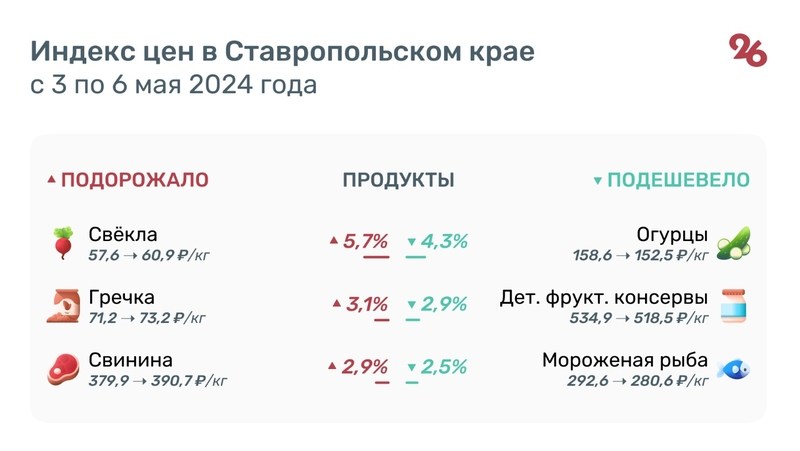
Task: Click the red up triangle beside ПОДОРОЖАЛО
Action: tap(52, 181)
